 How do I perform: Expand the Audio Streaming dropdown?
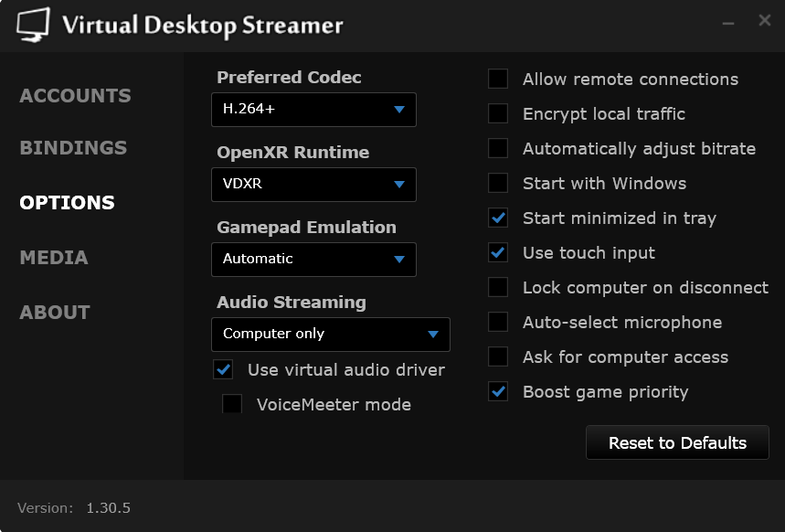click(330, 335)
